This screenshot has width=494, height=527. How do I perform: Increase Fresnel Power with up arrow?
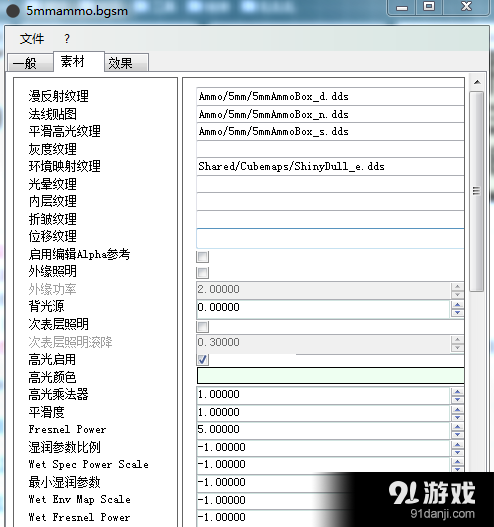tap(457, 427)
